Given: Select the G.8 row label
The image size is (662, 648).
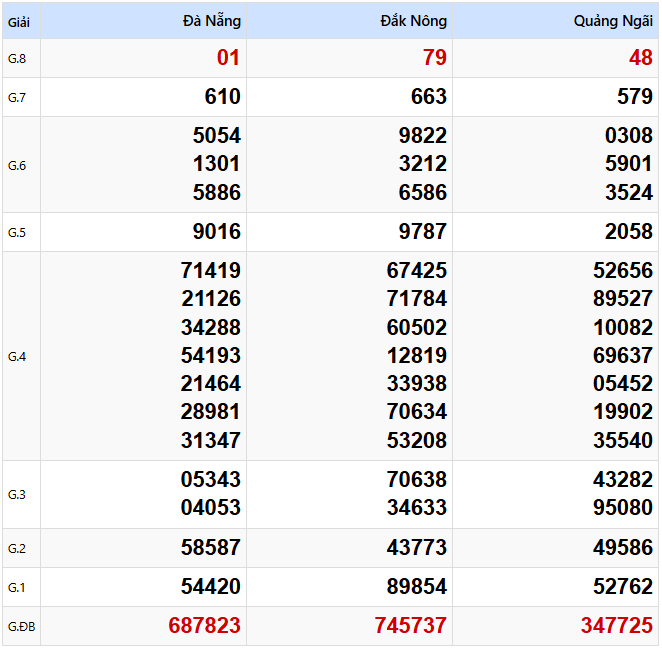Looking at the screenshot, I should pyautogui.click(x=17, y=59).
